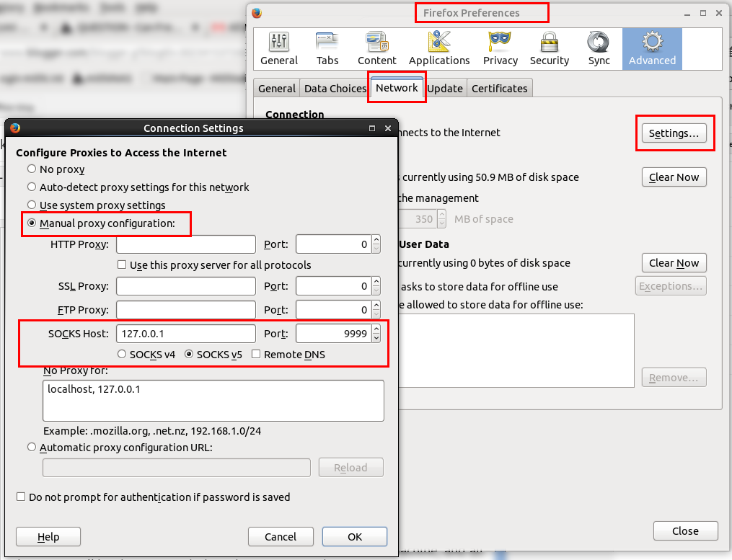Select Automatic proxy configuration URL option

pos(32,447)
